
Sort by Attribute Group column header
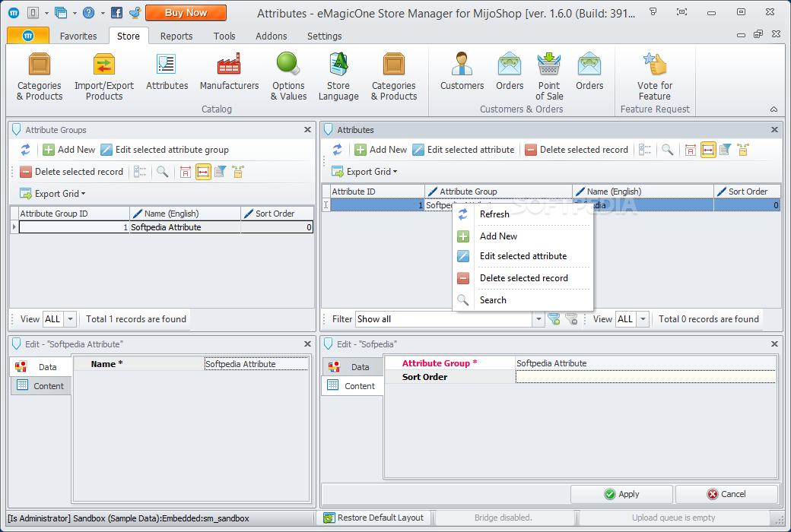point(498,192)
